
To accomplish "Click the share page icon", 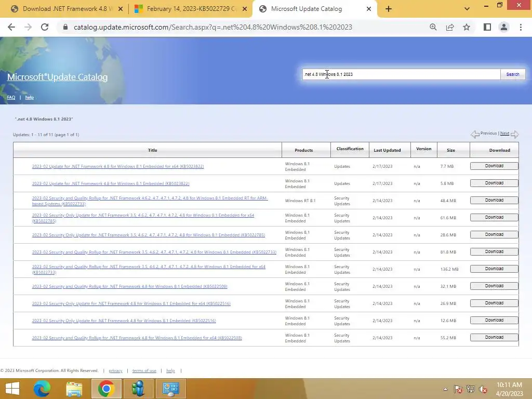I will tap(450, 27).
